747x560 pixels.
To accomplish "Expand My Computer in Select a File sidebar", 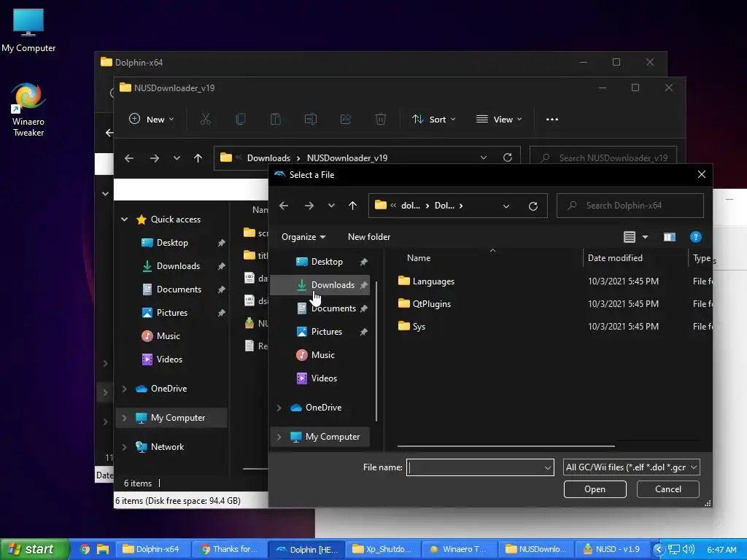I will (279, 437).
